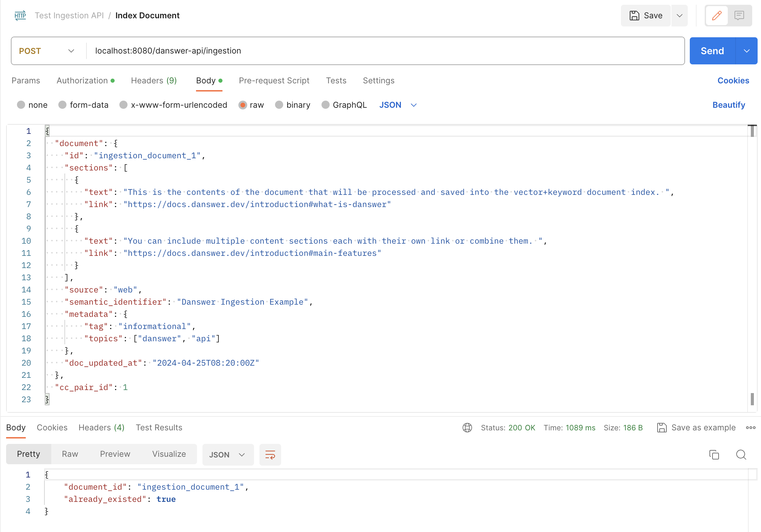Open response more options ellipsis
The image size is (761, 532).
pyautogui.click(x=750, y=428)
